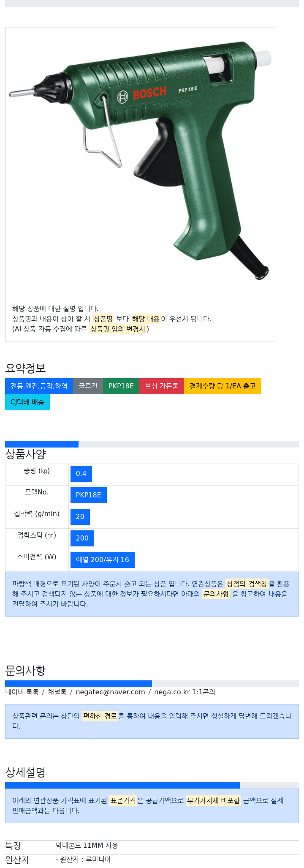Screen dimensions: 304x868
Task: Click the 네이버 톡톡 contact link
Action: point(22,692)
